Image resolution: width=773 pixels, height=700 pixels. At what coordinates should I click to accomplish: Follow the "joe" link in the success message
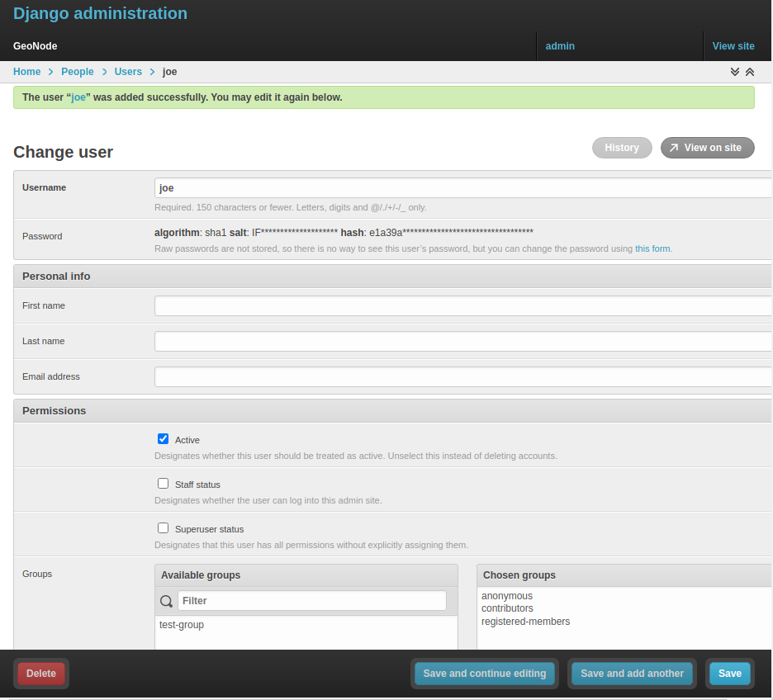78,97
